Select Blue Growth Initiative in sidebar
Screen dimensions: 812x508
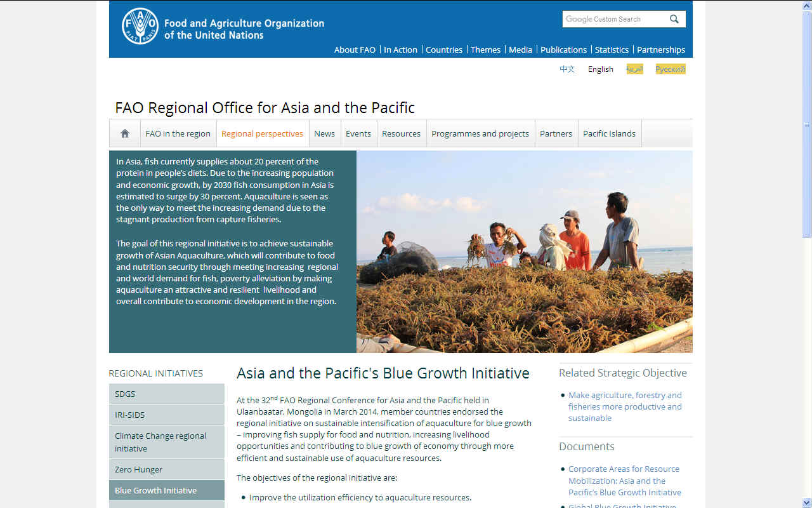[x=167, y=490]
